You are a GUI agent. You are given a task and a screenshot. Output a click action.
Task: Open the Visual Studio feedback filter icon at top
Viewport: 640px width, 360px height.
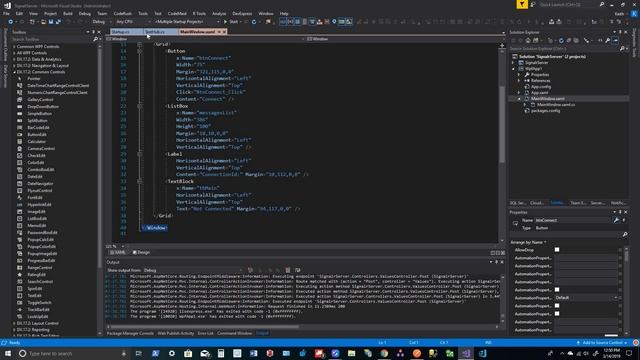tap(522, 4)
